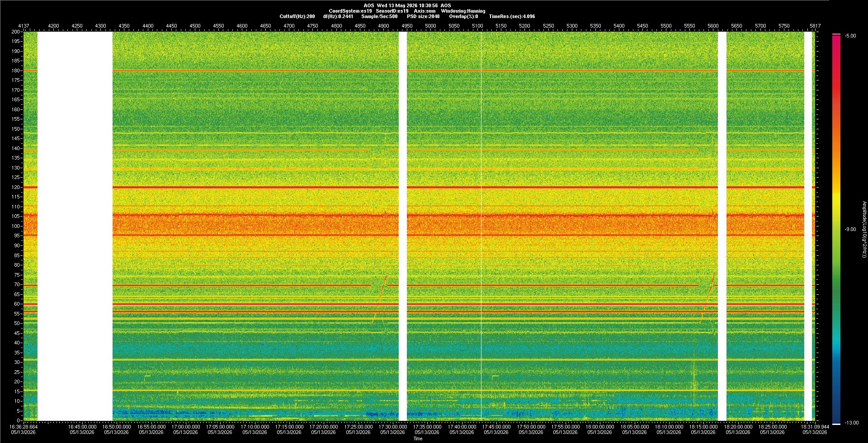Click the white lower limit marker at -13.00

coord(836,424)
